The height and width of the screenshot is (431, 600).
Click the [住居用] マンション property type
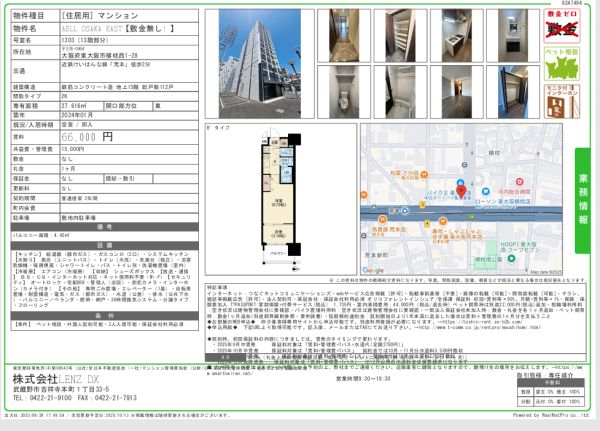[99, 16]
